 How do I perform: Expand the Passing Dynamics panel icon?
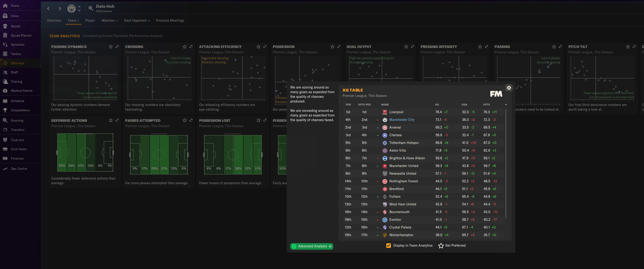coord(117,46)
